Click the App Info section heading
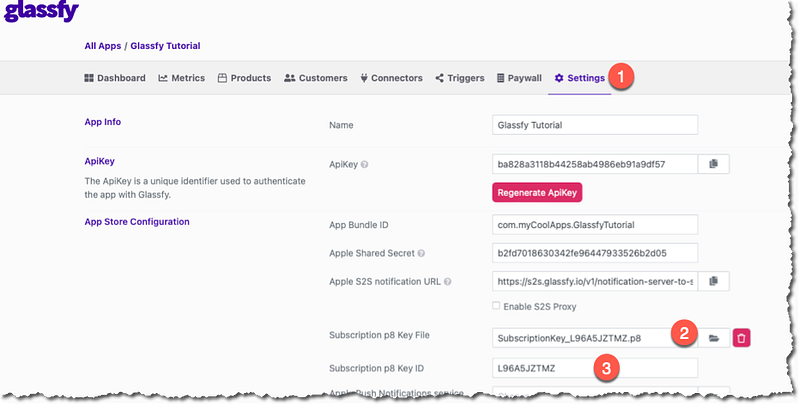The height and width of the screenshot is (405, 800). coord(103,122)
